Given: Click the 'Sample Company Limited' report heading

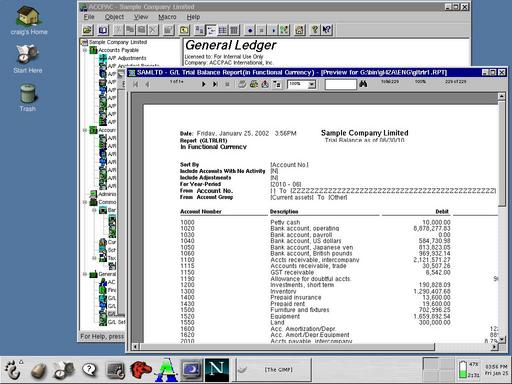Looking at the screenshot, I should (364, 133).
